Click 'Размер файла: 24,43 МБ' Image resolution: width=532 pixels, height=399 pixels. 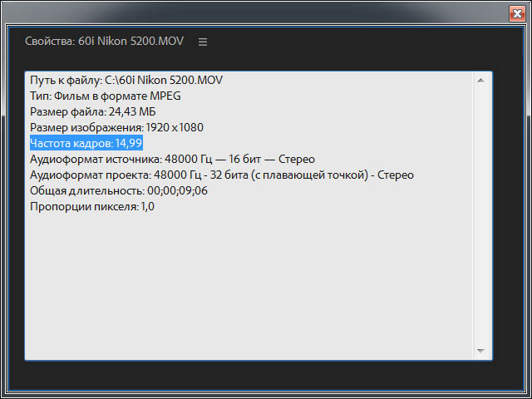92,111
